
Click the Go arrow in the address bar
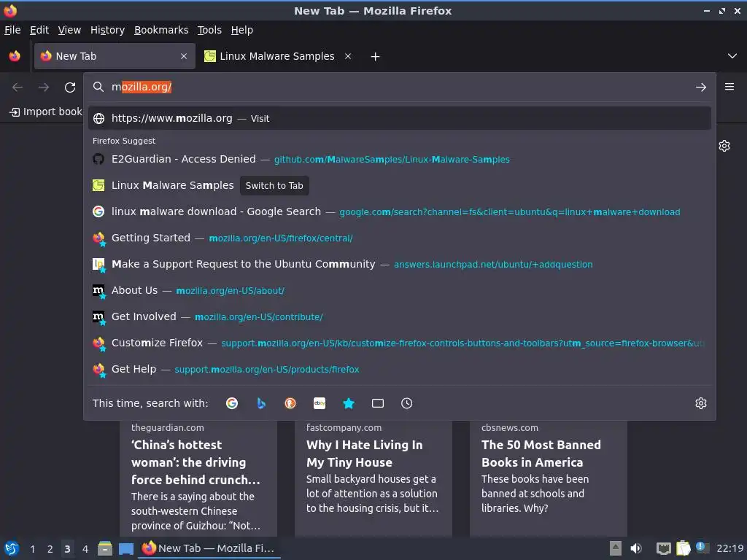tap(700, 87)
